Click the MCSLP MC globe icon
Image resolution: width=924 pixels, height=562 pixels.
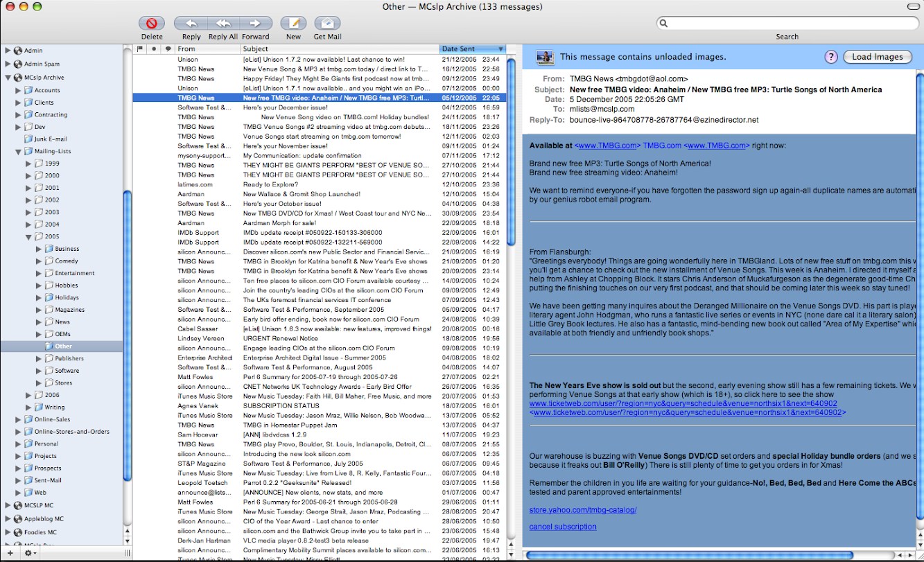(x=18, y=505)
